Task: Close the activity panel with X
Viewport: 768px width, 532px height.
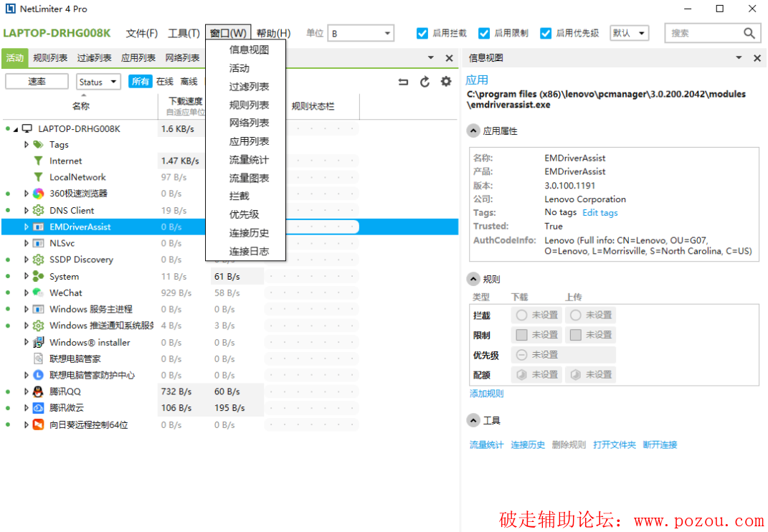Action: (x=449, y=58)
